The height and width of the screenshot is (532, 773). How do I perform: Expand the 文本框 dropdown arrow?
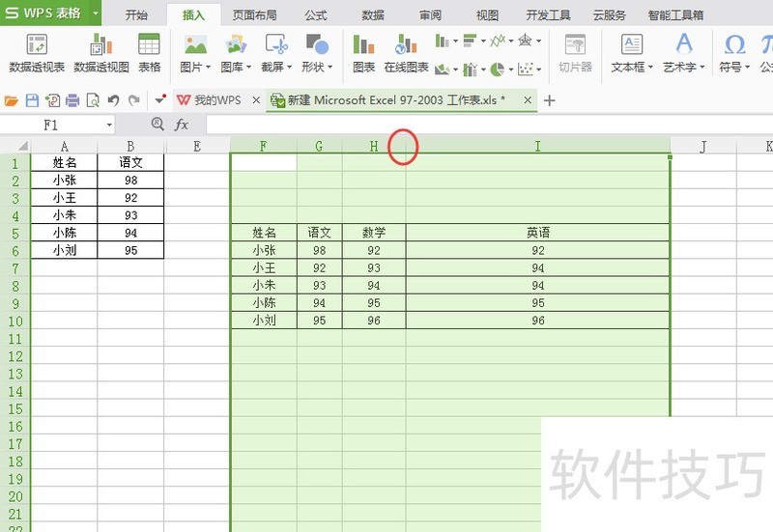(x=650, y=67)
